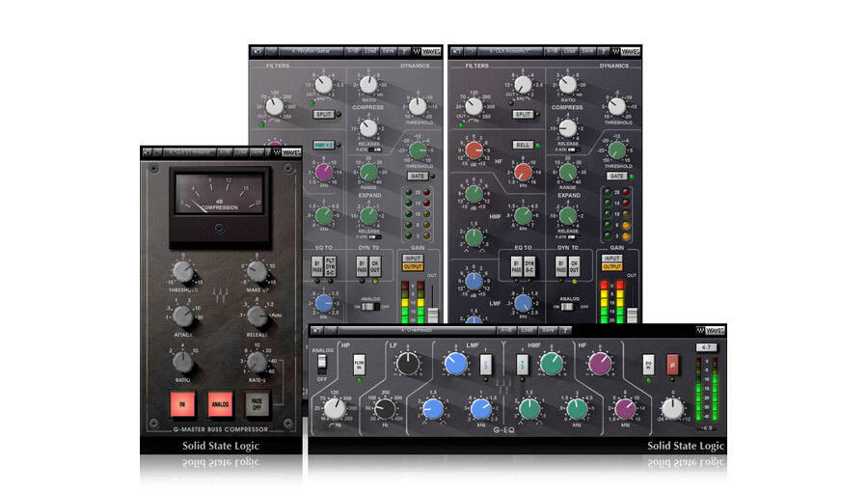Screen dimensions: 868x493
Task: Click the help button in CLA Acoustic strip toolbar
Action: [x=604, y=51]
